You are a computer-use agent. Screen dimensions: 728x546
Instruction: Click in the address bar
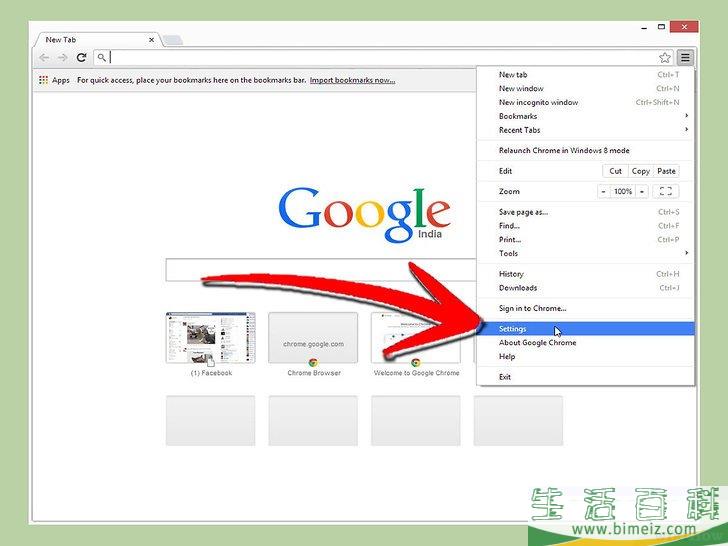pos(381,58)
